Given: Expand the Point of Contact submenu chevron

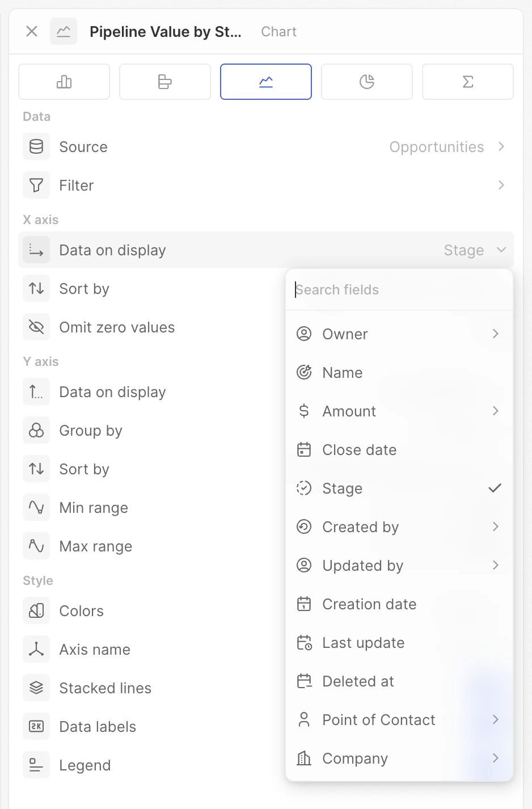Looking at the screenshot, I should (x=496, y=719).
